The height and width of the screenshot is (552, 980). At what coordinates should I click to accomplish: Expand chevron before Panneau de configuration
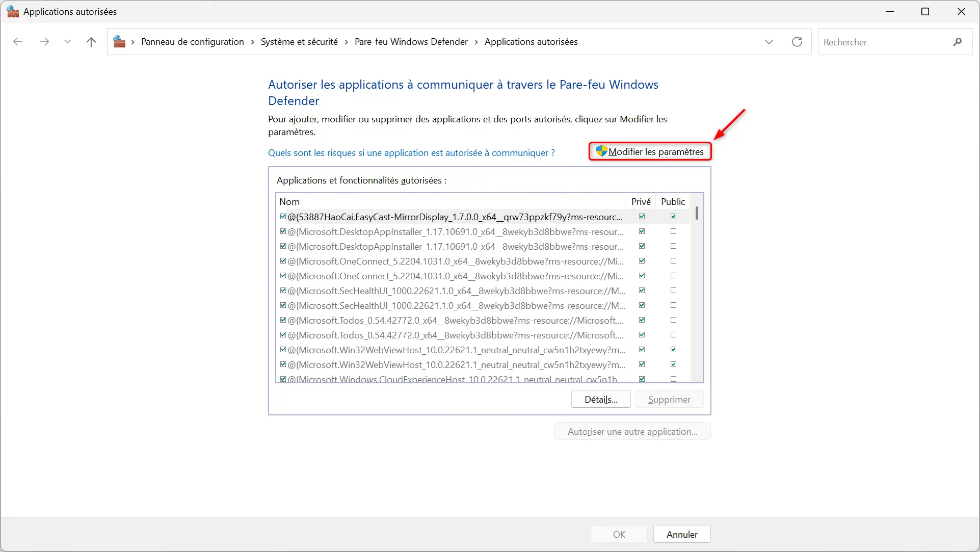click(x=133, y=42)
